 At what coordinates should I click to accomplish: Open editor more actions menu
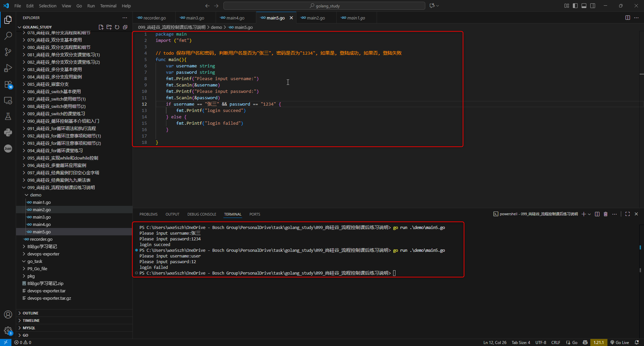pyautogui.click(x=636, y=18)
